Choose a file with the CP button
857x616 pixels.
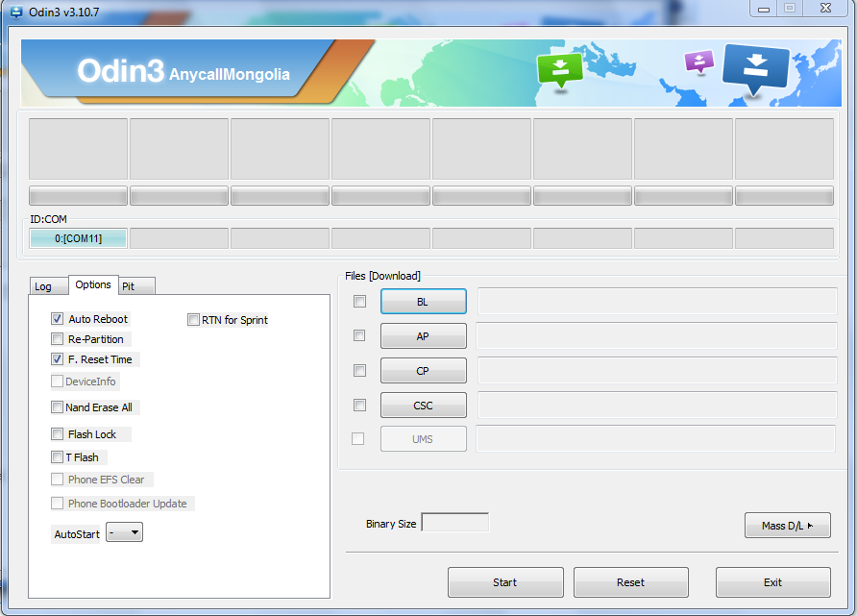coord(424,371)
